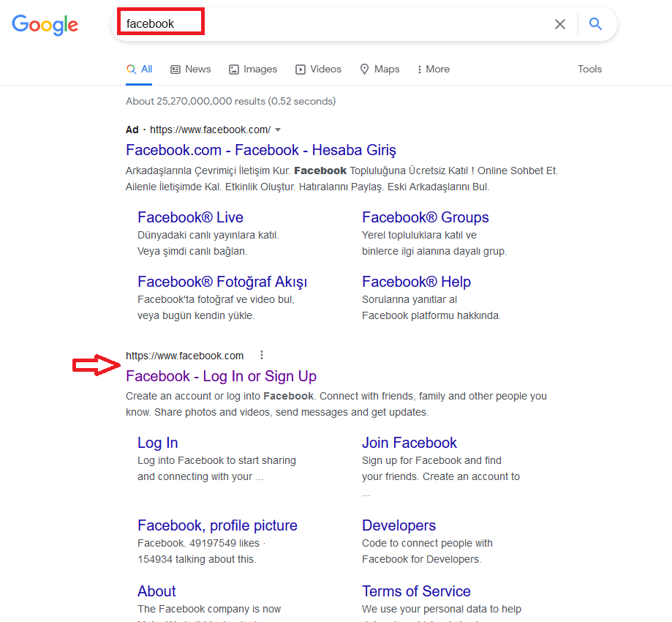Open the More search options menu
Image resolution: width=672 pixels, height=622 pixels.
(x=433, y=69)
